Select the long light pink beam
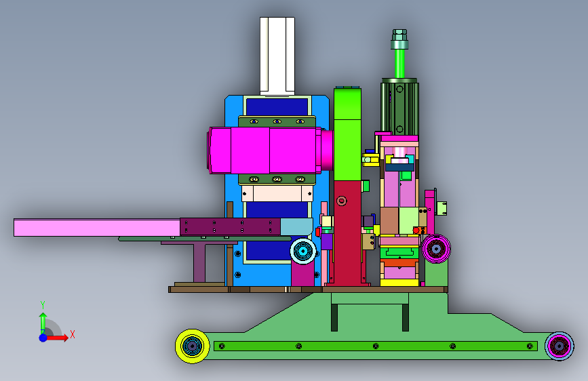Screen dimensions: 588x381 click(x=97, y=228)
